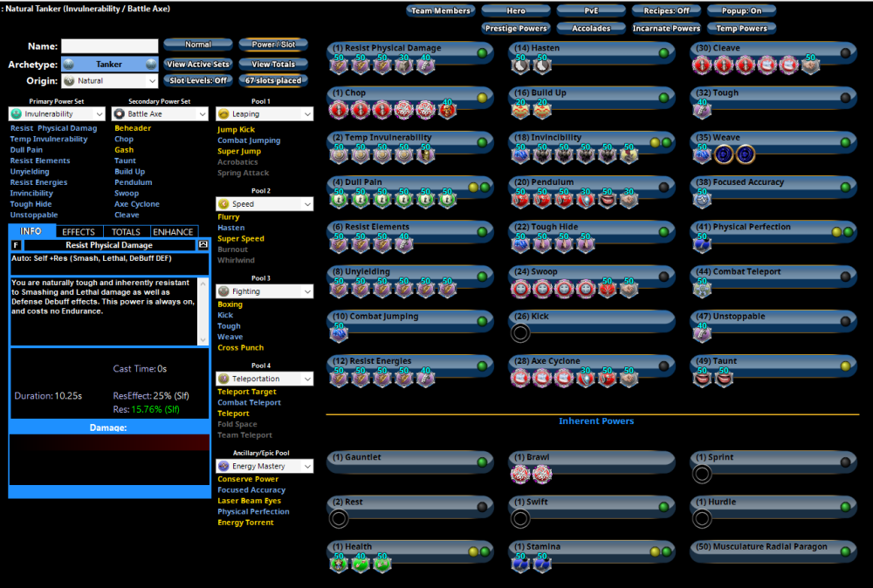Click the first Stamina enhancement icon

520,564
